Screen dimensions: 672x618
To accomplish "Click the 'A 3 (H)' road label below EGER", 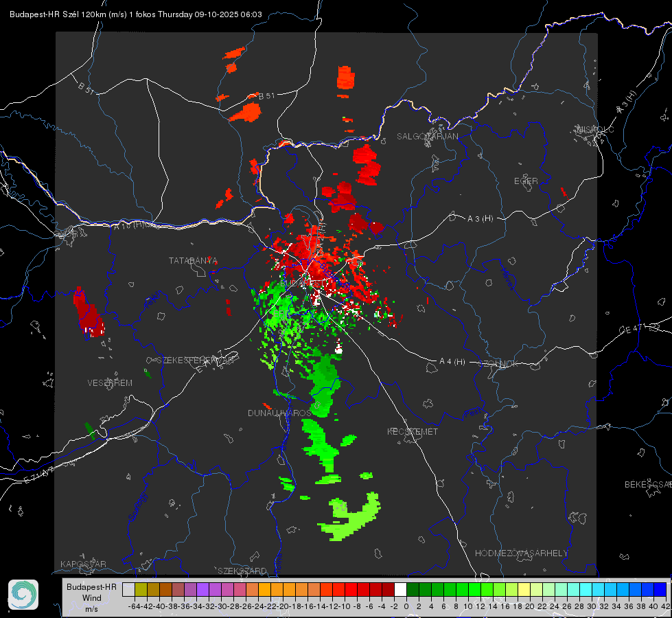I will pyautogui.click(x=480, y=219).
